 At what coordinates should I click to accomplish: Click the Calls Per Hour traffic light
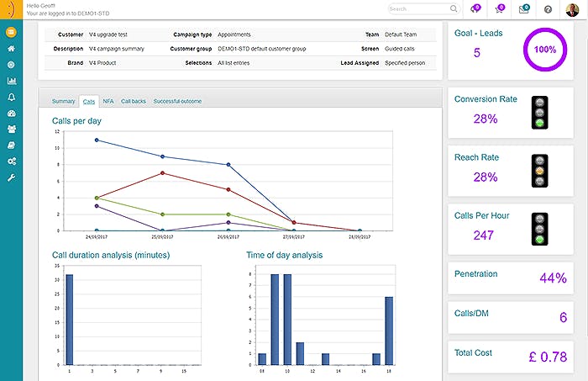click(539, 229)
